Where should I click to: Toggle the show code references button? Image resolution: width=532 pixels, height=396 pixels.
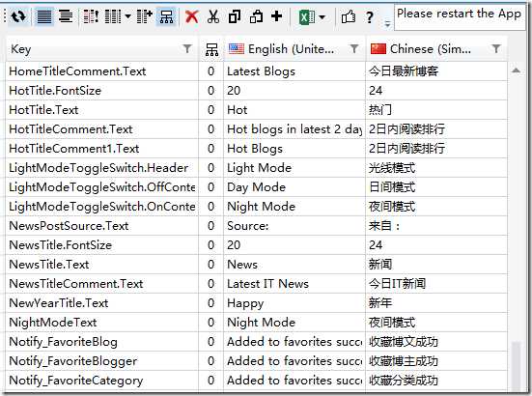pos(166,16)
